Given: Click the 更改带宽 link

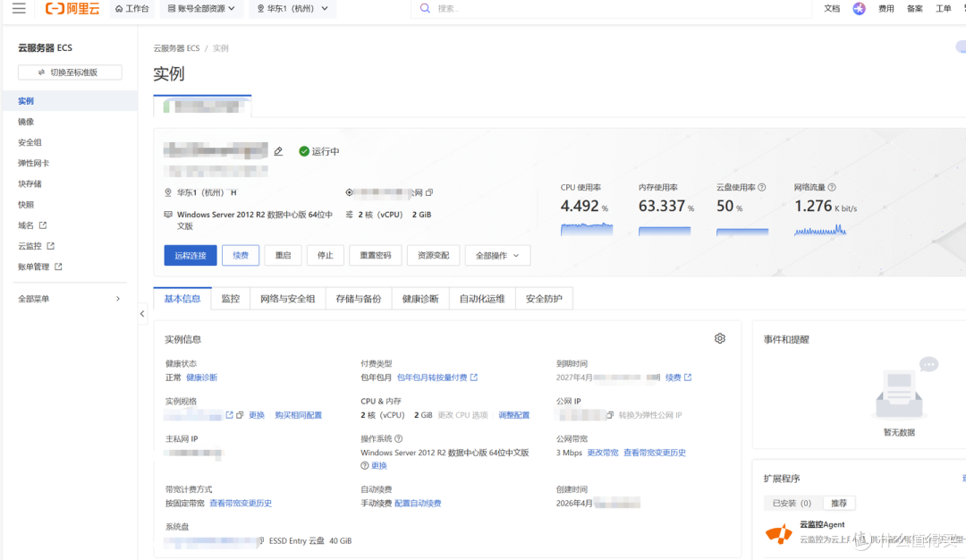Looking at the screenshot, I should 603,453.
